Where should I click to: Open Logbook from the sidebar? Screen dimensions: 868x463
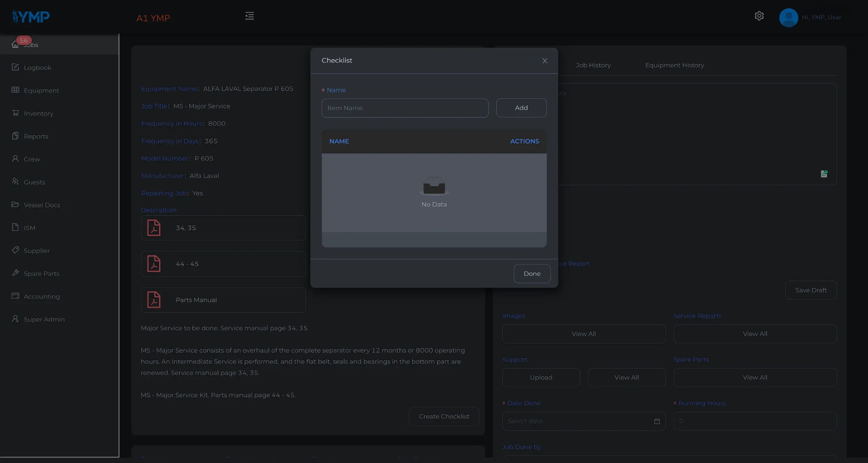(37, 67)
